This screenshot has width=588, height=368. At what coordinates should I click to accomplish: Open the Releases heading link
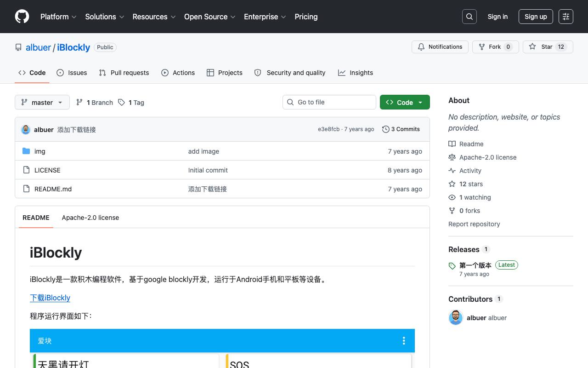point(464,249)
